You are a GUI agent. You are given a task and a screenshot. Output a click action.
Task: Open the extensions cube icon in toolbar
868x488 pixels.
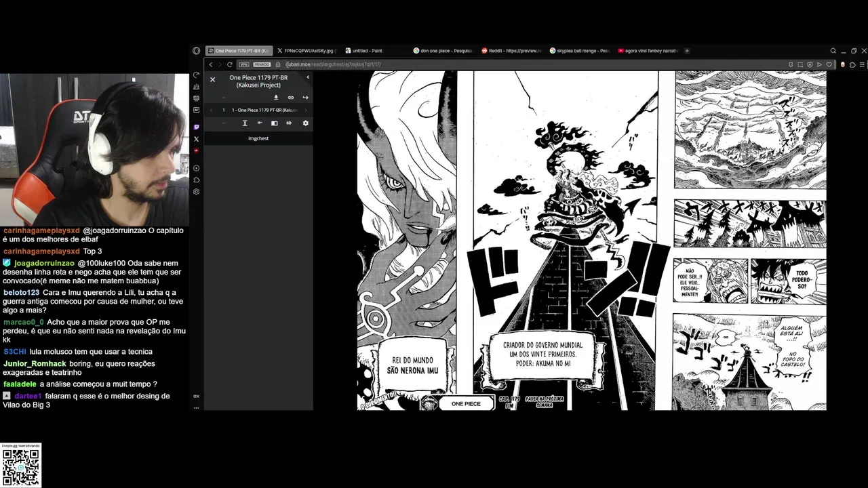click(x=852, y=64)
